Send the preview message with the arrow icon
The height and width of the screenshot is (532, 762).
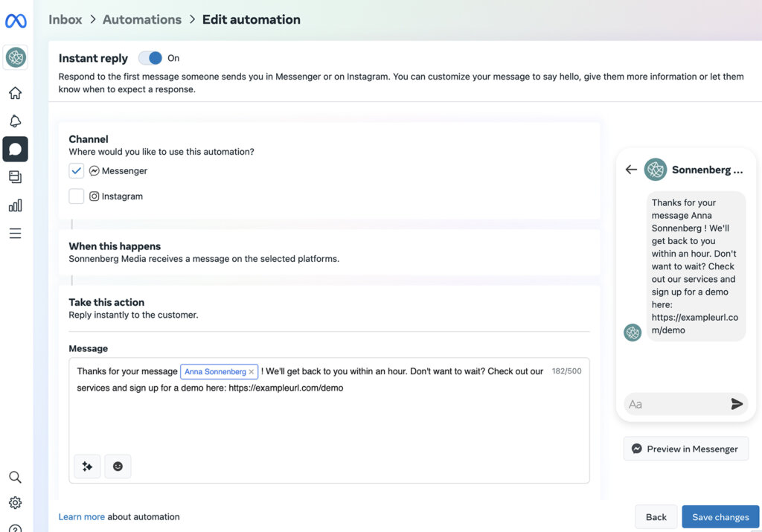tap(737, 404)
